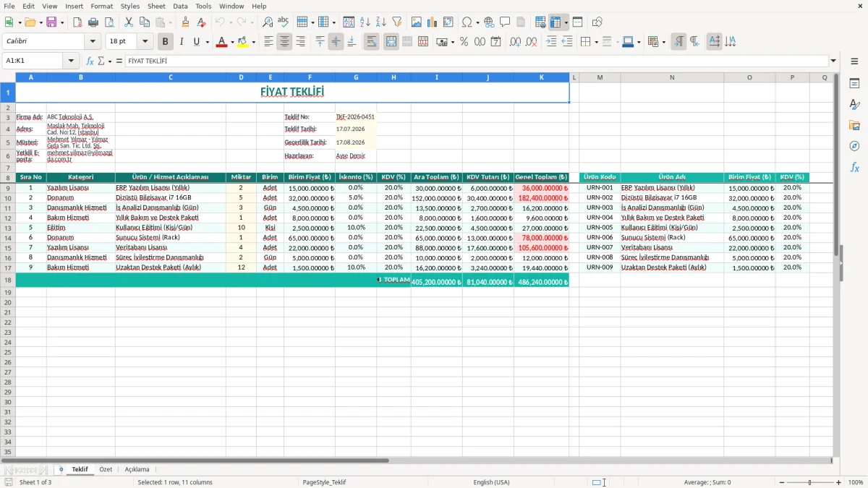The image size is (868, 488).
Task: Select the Clone Formatting paintbrush
Action: (185, 22)
